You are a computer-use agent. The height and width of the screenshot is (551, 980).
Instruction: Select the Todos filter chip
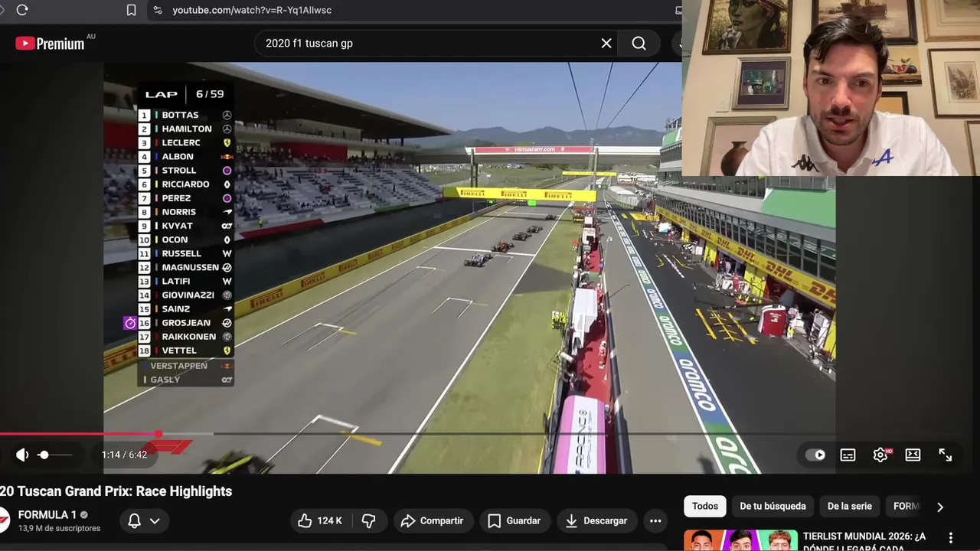(x=705, y=506)
